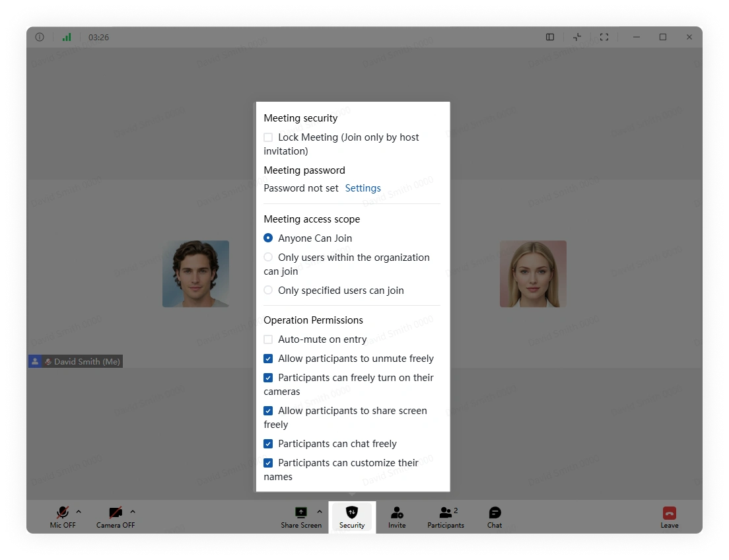Uncheck Allow participants to share screen freely
The image size is (729, 560).
point(268,411)
